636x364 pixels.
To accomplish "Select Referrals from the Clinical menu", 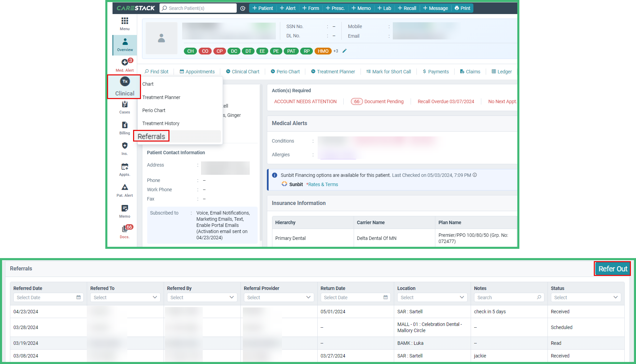I will (151, 136).
